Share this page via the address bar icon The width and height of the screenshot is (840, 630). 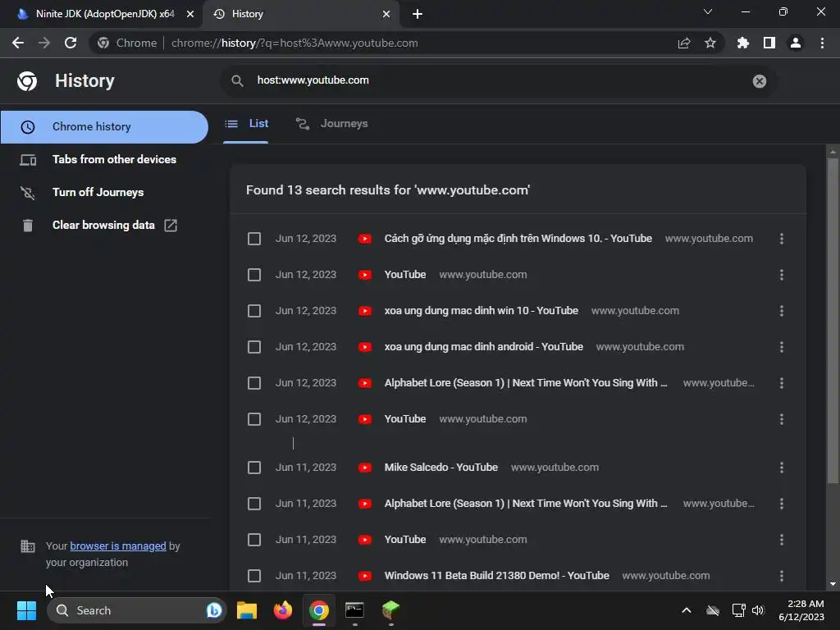[684, 43]
